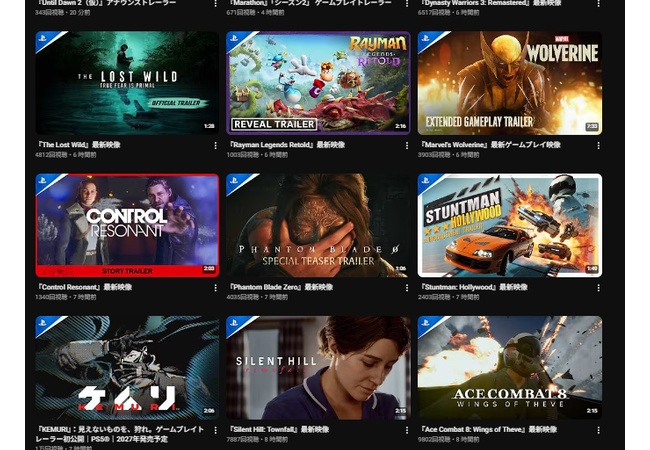
Task: Click the Marathon シーズン2 ゲームプレイトレーラー title
Action: (310, 3)
